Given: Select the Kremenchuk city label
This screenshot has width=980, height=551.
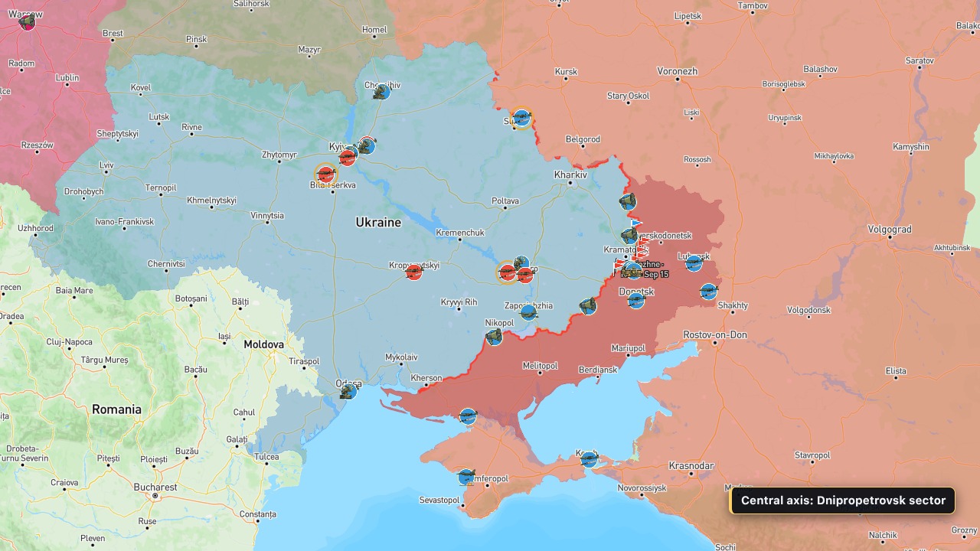Looking at the screenshot, I should point(460,233).
